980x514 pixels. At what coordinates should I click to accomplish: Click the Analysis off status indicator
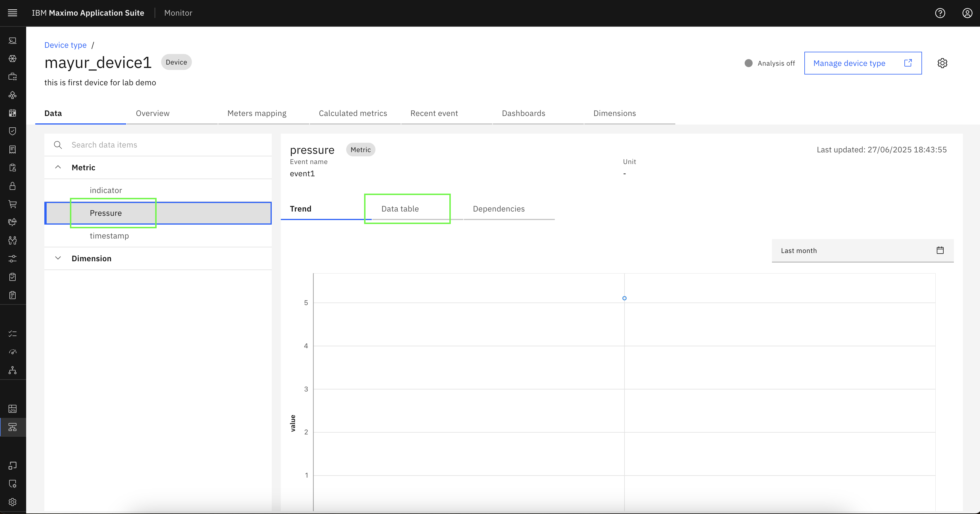770,63
